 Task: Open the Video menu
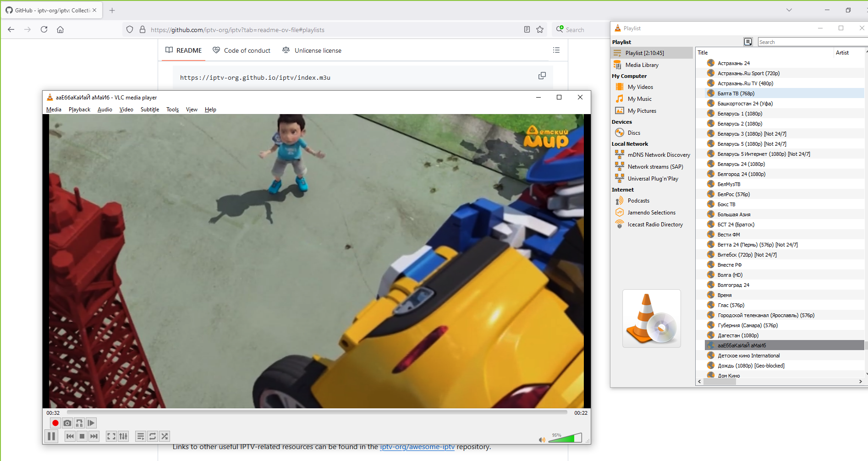pyautogui.click(x=126, y=110)
